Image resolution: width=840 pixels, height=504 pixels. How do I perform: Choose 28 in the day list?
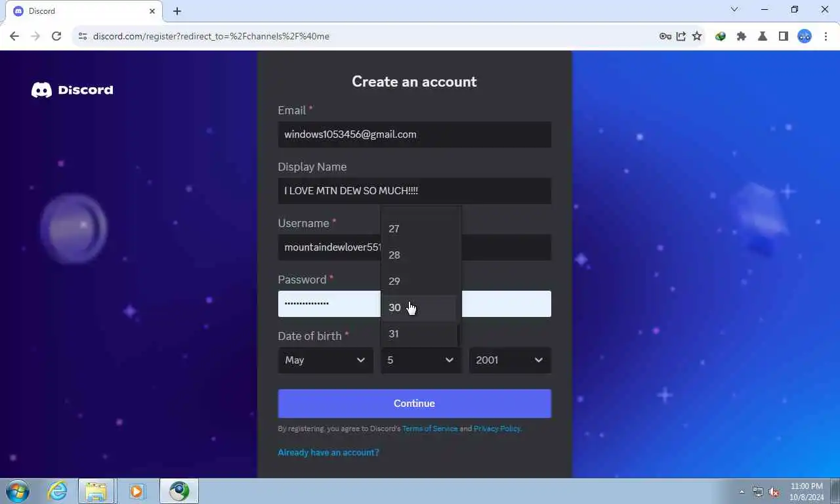coord(419,255)
